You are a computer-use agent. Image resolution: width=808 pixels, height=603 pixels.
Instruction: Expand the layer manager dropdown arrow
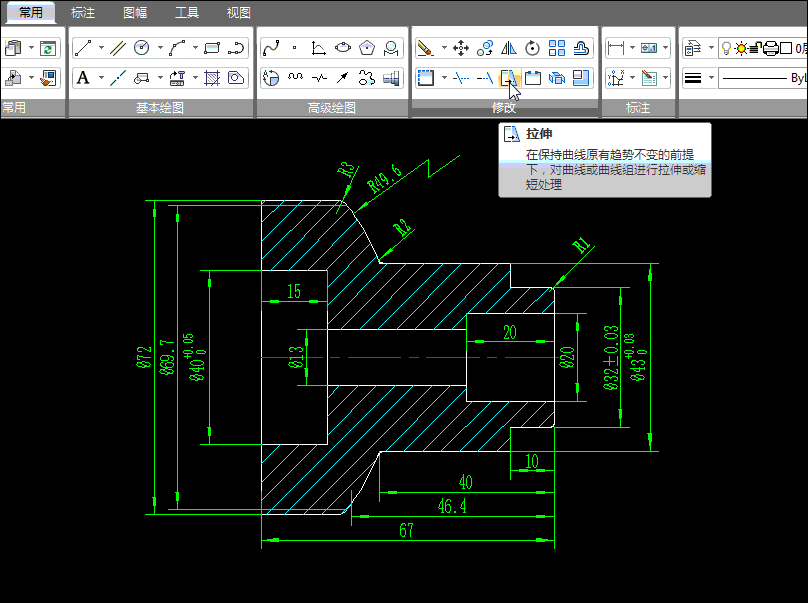[711, 48]
